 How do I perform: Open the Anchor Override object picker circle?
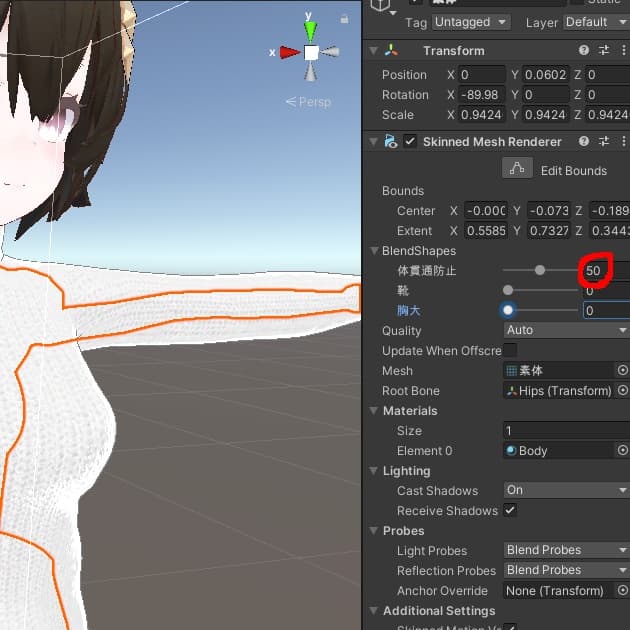coord(622,590)
